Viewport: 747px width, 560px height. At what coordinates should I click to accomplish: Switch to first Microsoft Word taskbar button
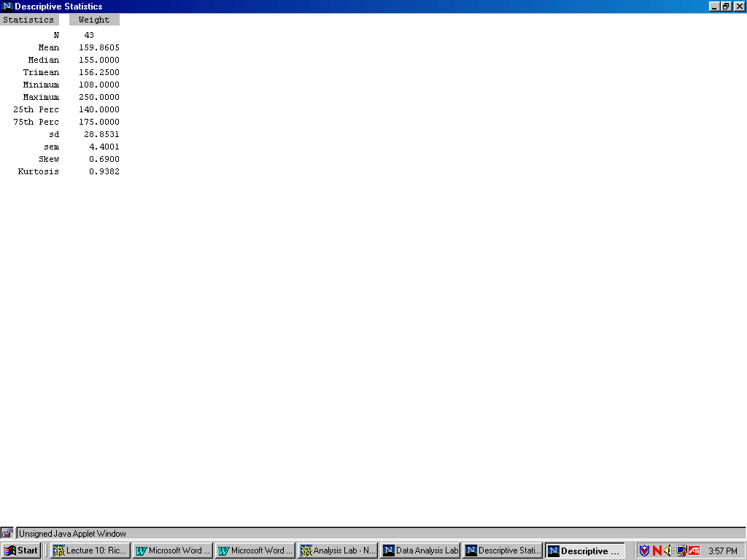[173, 551]
